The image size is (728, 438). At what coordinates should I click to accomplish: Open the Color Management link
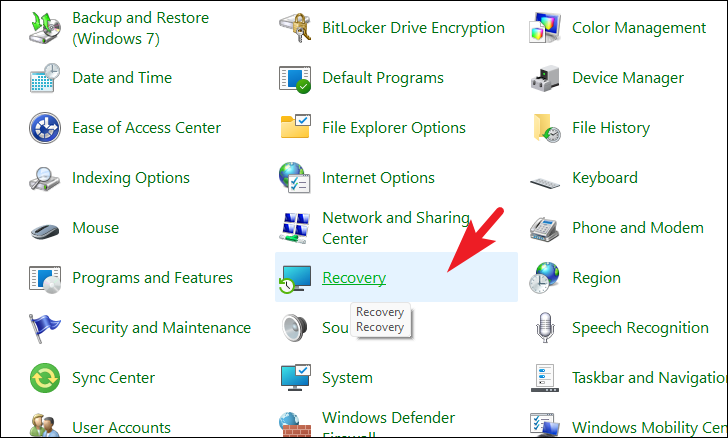[639, 28]
